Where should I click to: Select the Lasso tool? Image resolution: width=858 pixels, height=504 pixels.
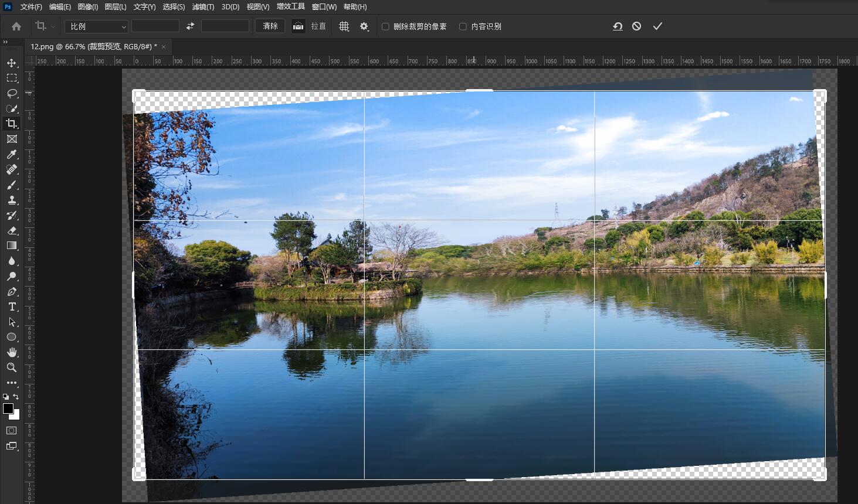click(12, 93)
